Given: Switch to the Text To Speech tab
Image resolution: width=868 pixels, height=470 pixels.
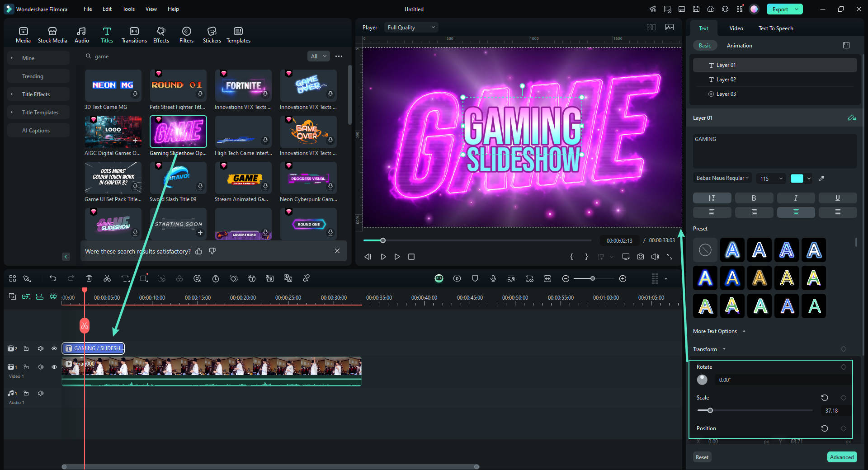Looking at the screenshot, I should [776, 28].
